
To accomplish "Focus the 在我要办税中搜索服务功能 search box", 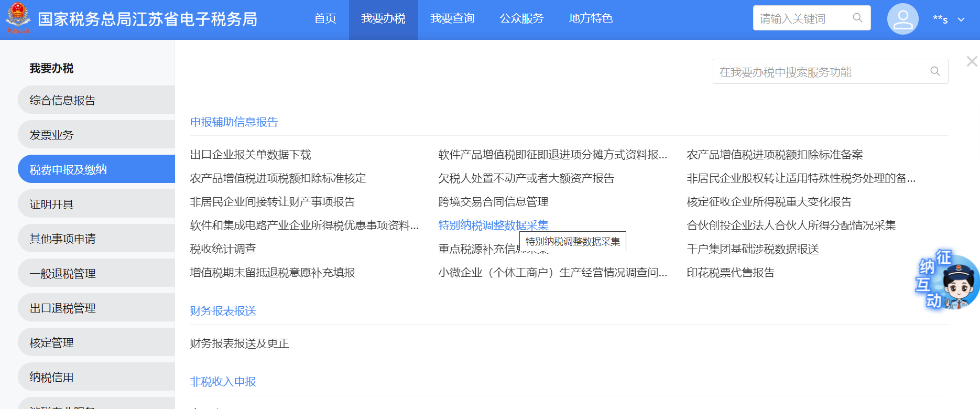I will [x=818, y=72].
